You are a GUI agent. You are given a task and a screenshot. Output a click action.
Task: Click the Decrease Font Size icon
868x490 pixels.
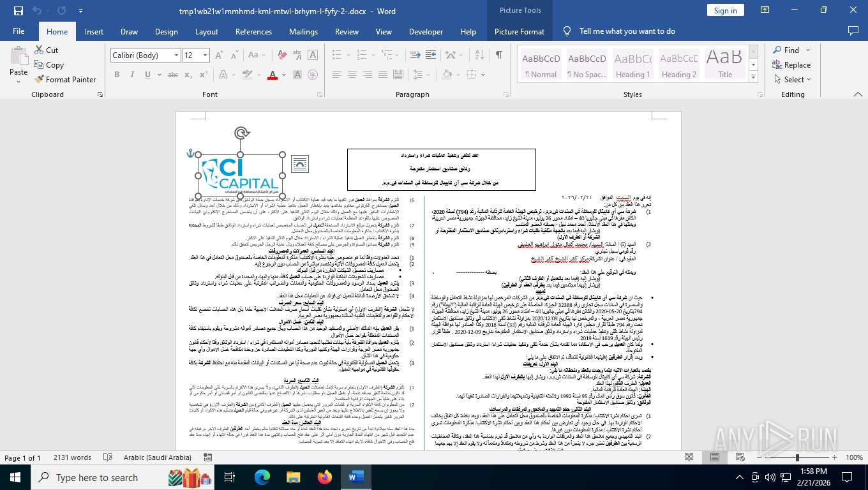click(x=234, y=56)
